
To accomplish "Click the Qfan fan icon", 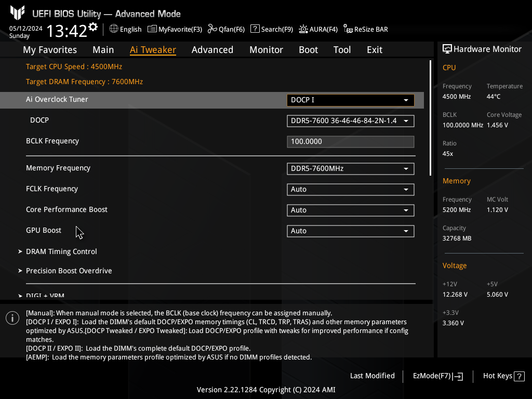I will [212, 29].
